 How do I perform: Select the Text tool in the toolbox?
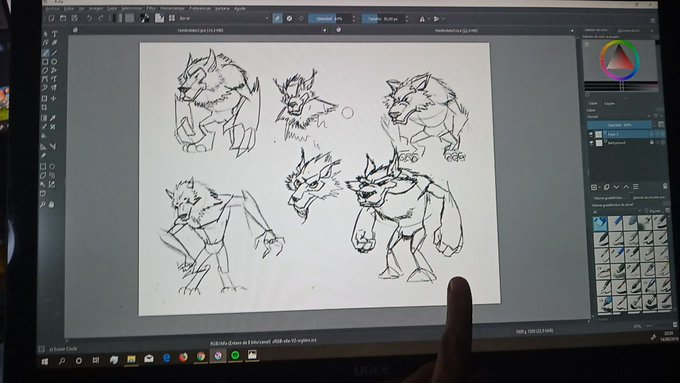click(x=55, y=34)
